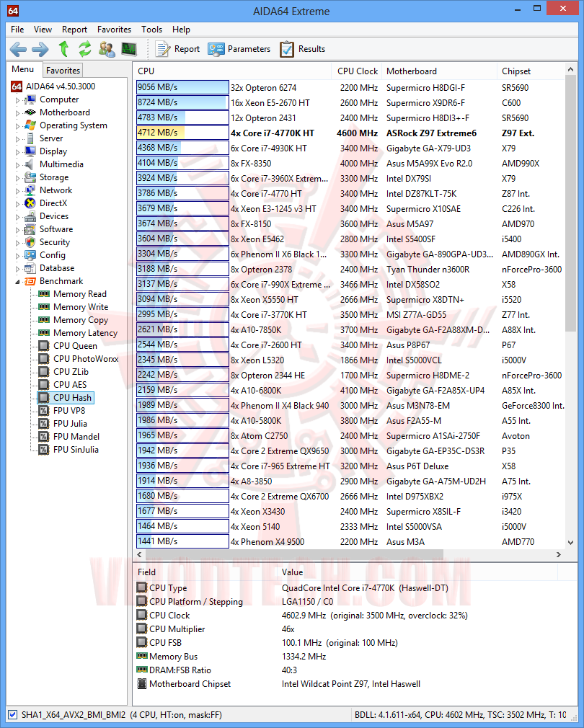The height and width of the screenshot is (728, 584).
Task: Click the Benchmark tree icon
Action: 30,281
